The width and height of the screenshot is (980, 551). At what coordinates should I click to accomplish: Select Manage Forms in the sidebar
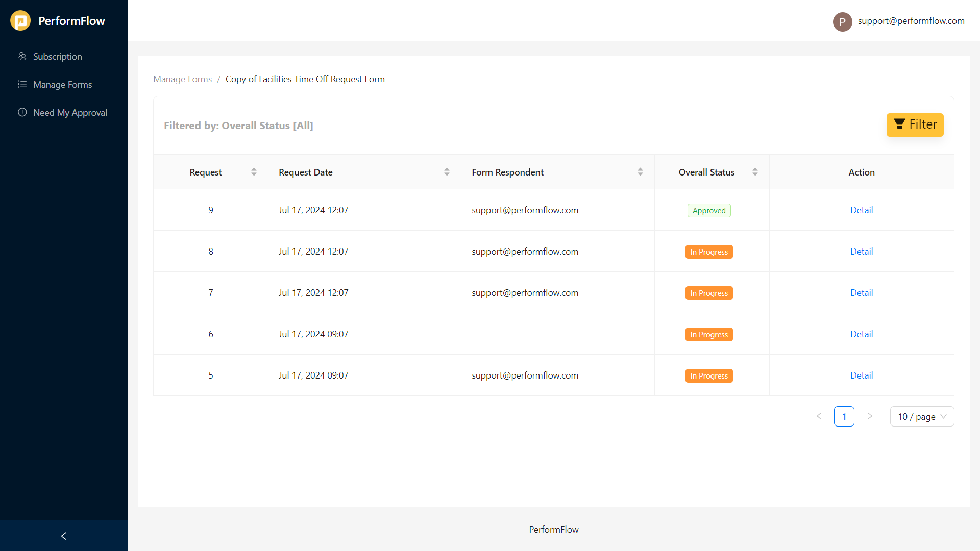pyautogui.click(x=62, y=84)
